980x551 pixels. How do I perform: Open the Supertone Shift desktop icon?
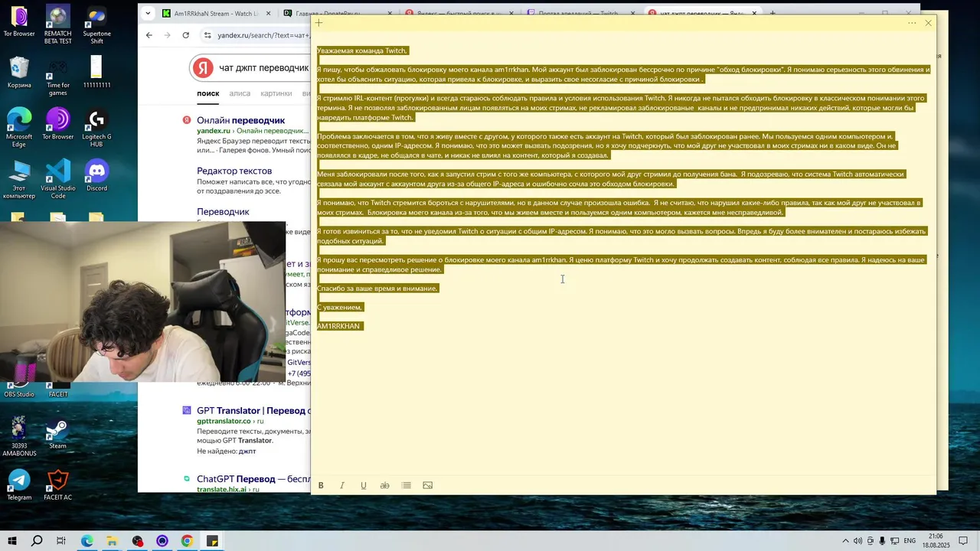coord(96,24)
